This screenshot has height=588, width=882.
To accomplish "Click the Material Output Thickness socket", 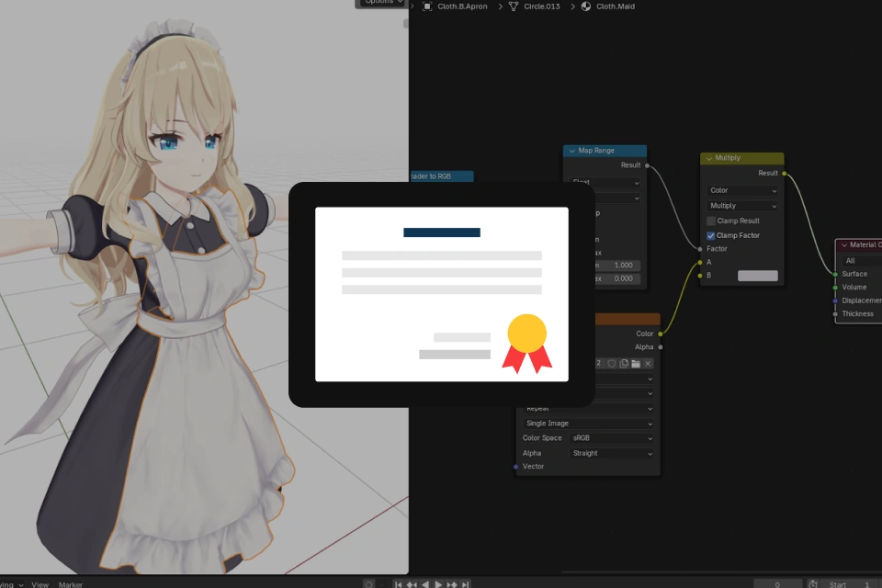I will click(x=835, y=314).
